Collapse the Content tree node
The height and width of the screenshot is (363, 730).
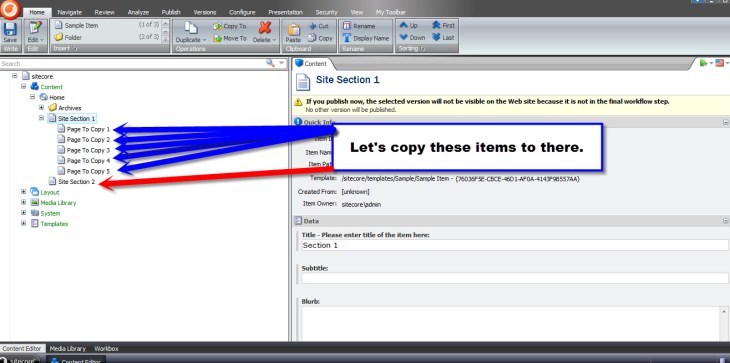click(23, 87)
